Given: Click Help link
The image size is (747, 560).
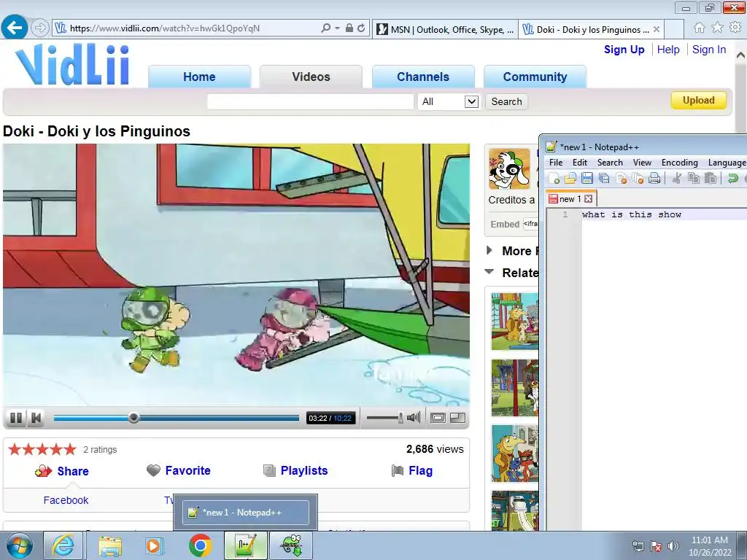Looking at the screenshot, I should click(668, 50).
